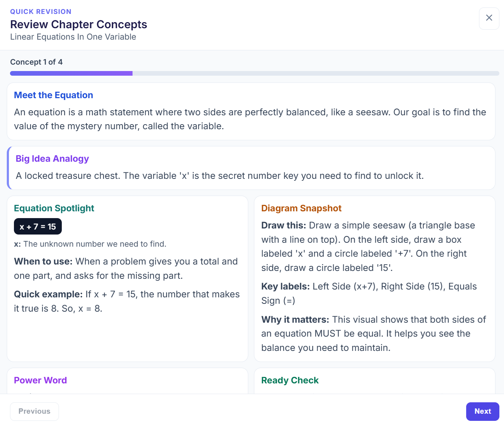Click the 'Why it matters' paragraph
504x423 pixels.
(374, 333)
